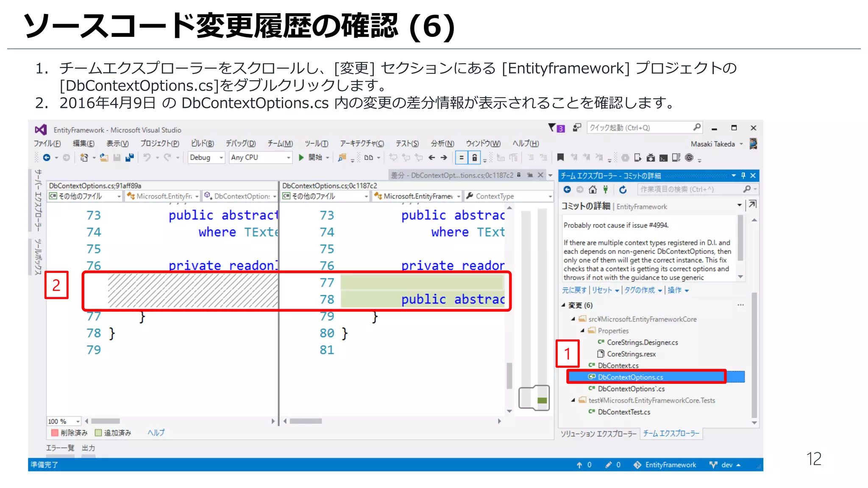Click the 操作 link
The image size is (868, 488).
click(674, 290)
